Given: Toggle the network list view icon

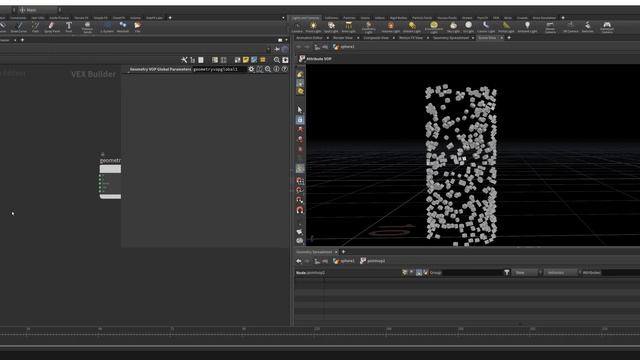Looking at the screenshot, I should pyautogui.click(x=201, y=60).
